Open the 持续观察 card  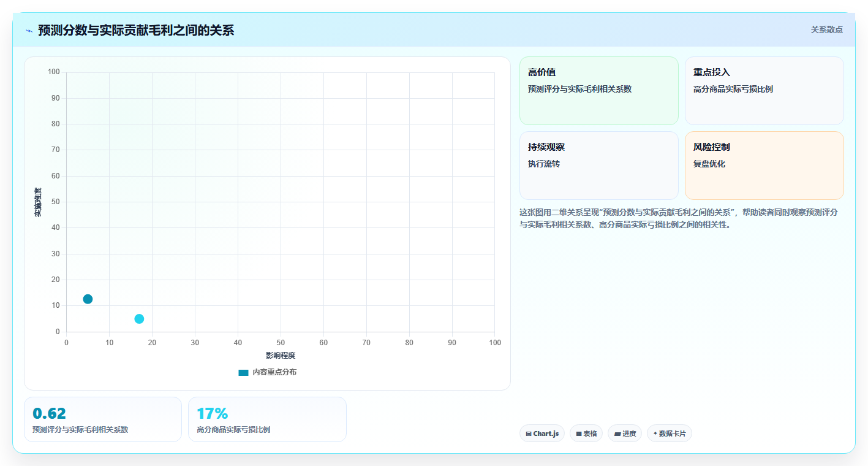click(x=599, y=166)
